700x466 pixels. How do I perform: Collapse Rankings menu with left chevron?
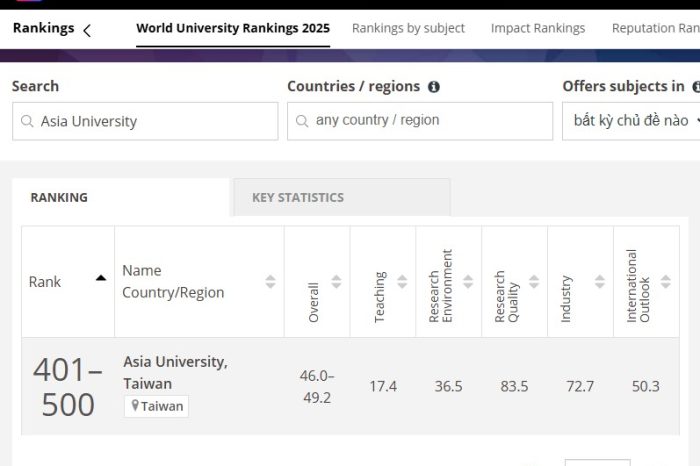87,30
